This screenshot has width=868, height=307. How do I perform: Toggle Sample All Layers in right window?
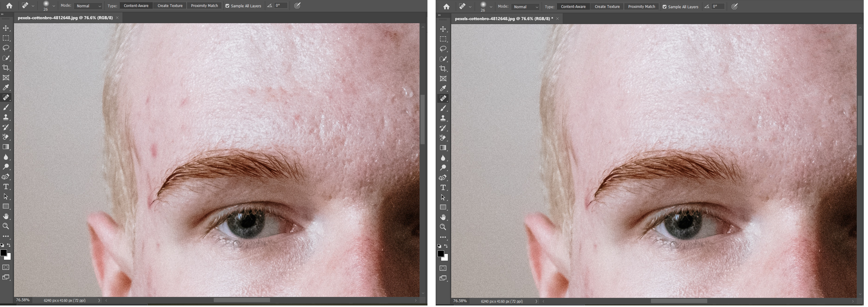click(664, 7)
